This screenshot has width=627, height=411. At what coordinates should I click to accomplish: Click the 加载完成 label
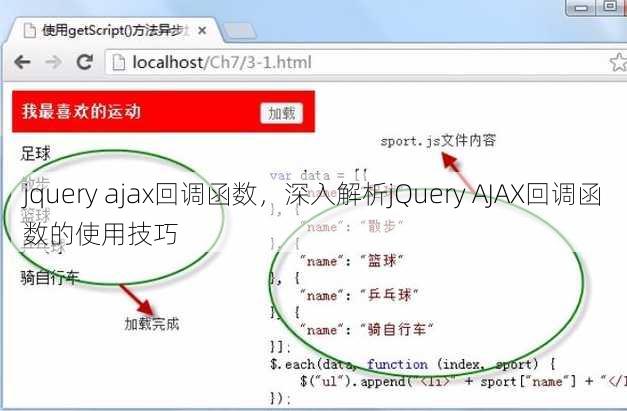(152, 323)
